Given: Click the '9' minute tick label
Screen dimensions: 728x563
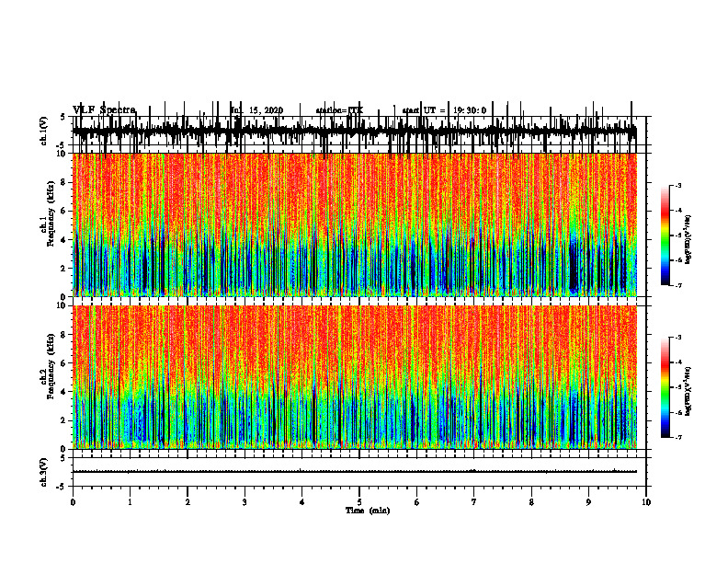Looking at the screenshot, I should point(588,502).
